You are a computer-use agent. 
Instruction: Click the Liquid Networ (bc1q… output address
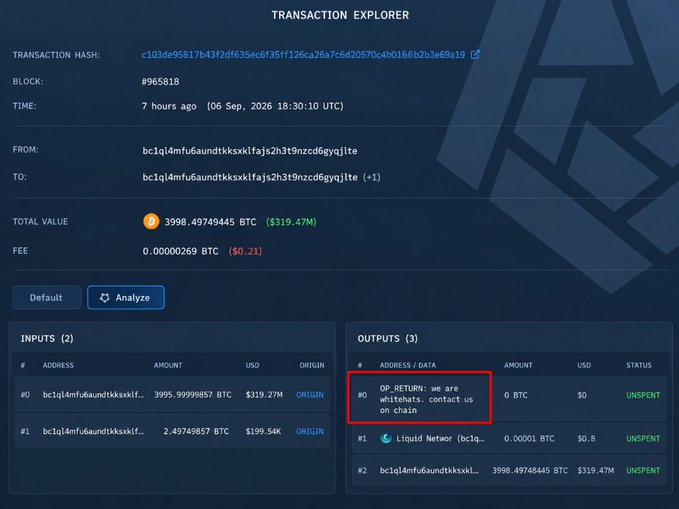440,438
